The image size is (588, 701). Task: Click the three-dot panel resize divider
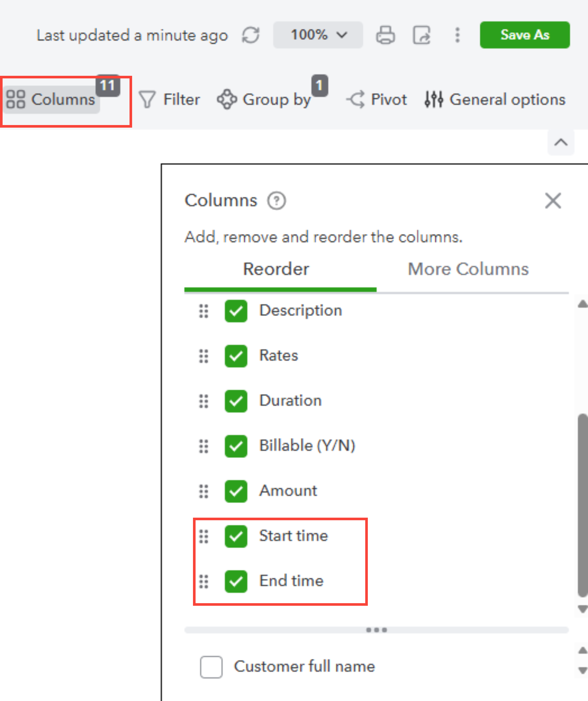[x=377, y=630]
